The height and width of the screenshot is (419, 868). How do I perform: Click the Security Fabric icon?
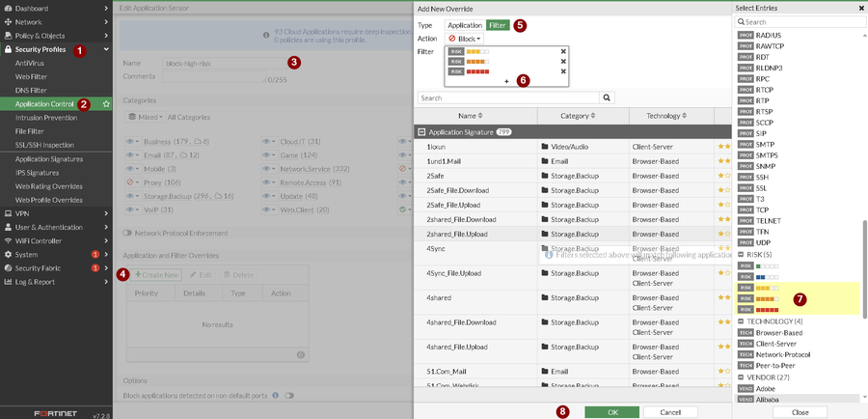tap(8, 268)
